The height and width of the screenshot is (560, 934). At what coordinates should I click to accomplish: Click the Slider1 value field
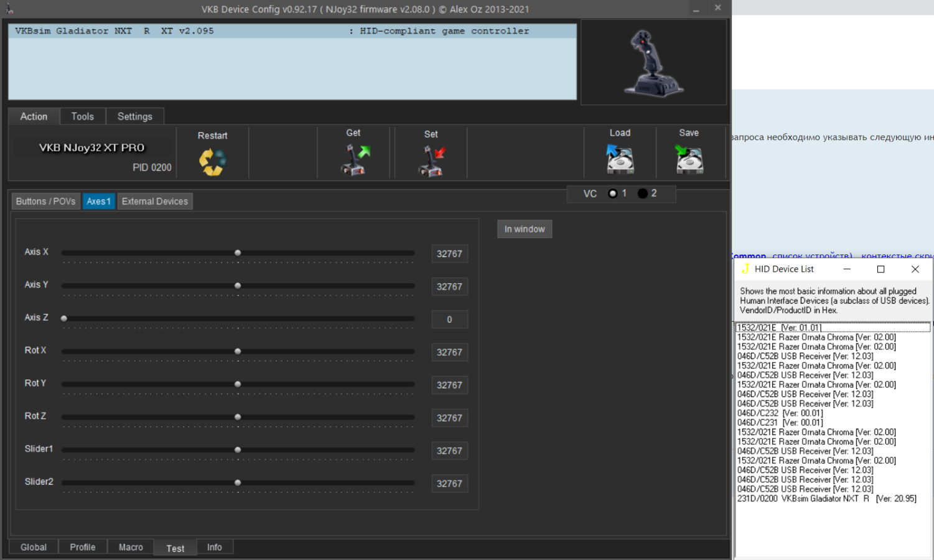click(x=449, y=451)
